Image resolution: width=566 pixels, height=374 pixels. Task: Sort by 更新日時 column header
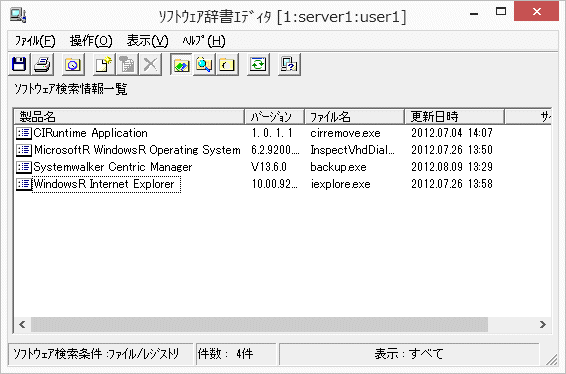pyautogui.click(x=454, y=117)
